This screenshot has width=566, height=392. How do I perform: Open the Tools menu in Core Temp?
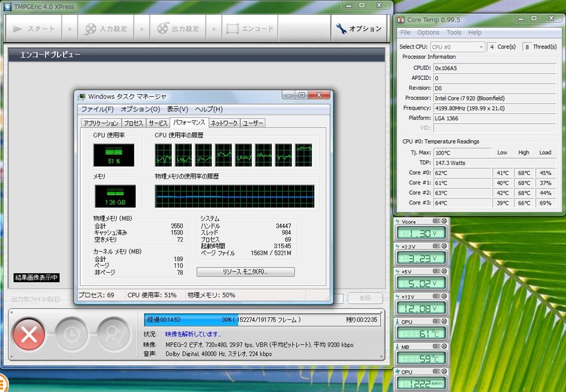pos(454,33)
